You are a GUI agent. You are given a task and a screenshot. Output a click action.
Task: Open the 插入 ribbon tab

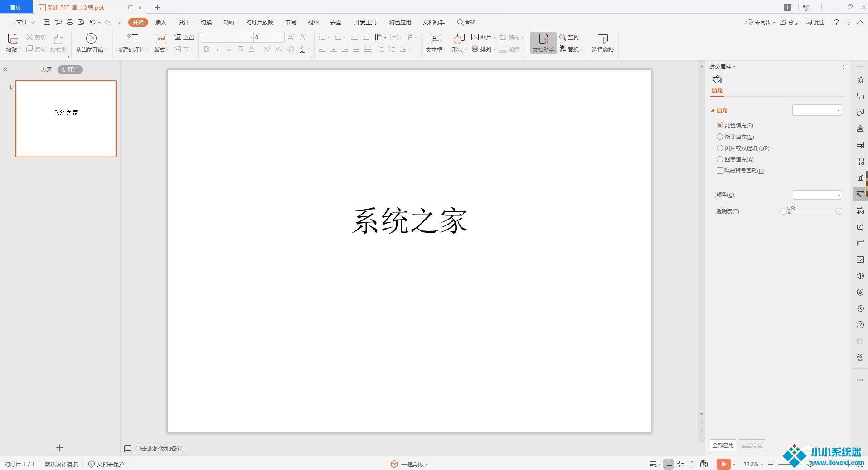click(160, 22)
